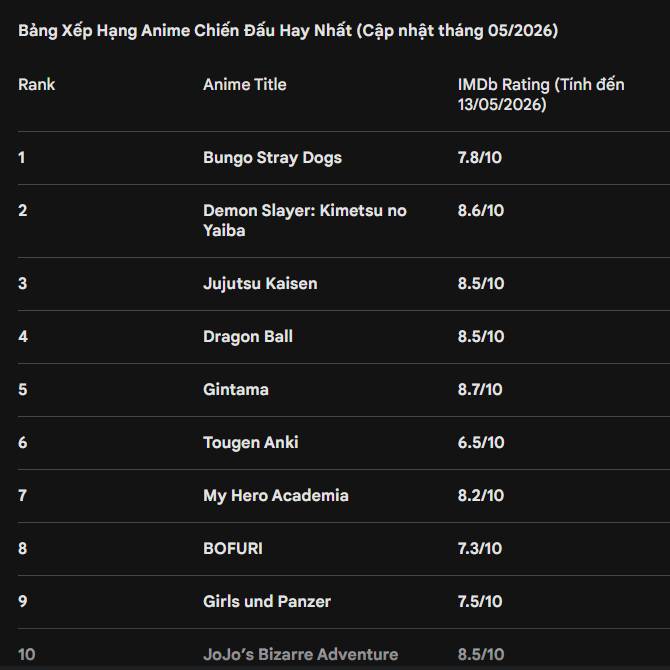Select Girls und Panzer title
The height and width of the screenshot is (670, 670).
[x=267, y=602]
